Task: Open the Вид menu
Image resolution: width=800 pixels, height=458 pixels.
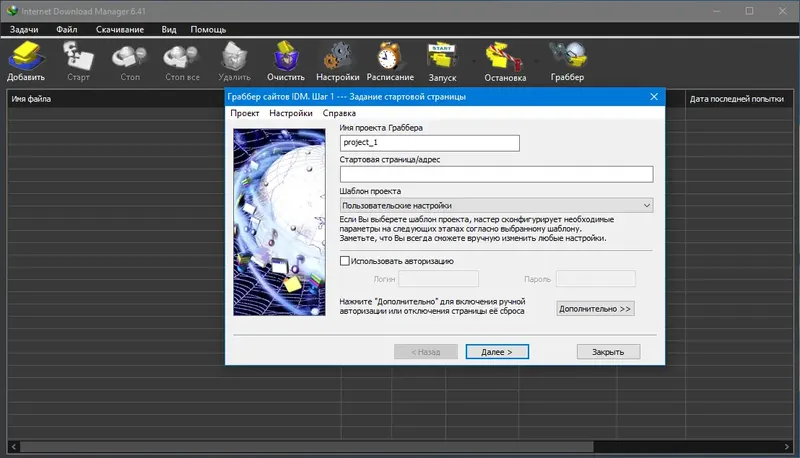Action: tap(169, 30)
